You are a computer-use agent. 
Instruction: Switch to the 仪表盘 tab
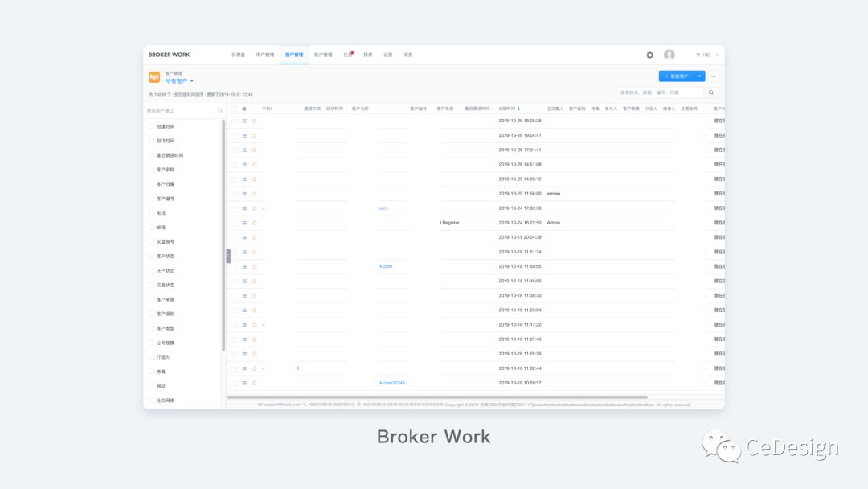[x=238, y=55]
